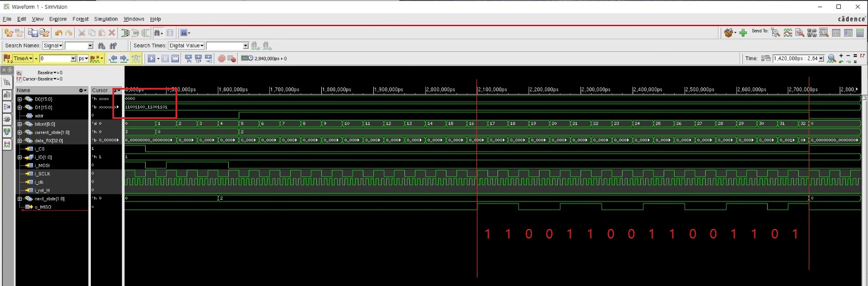Open the Format menu
The image size is (868, 286).
point(80,19)
